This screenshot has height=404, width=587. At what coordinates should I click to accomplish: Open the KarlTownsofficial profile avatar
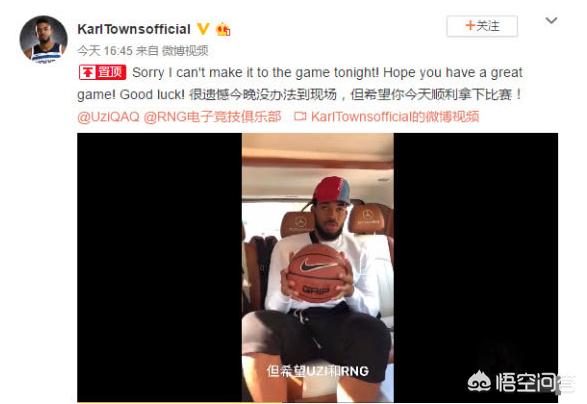point(43,39)
